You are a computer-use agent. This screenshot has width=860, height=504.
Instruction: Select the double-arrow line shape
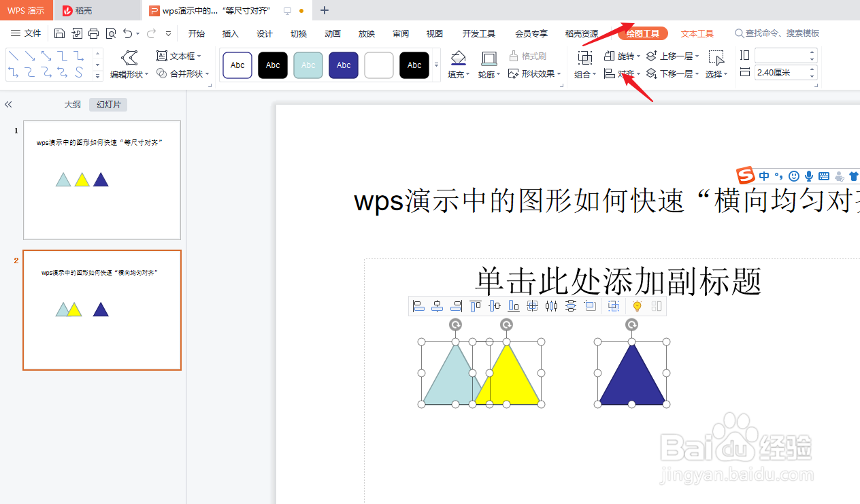[x=46, y=56]
